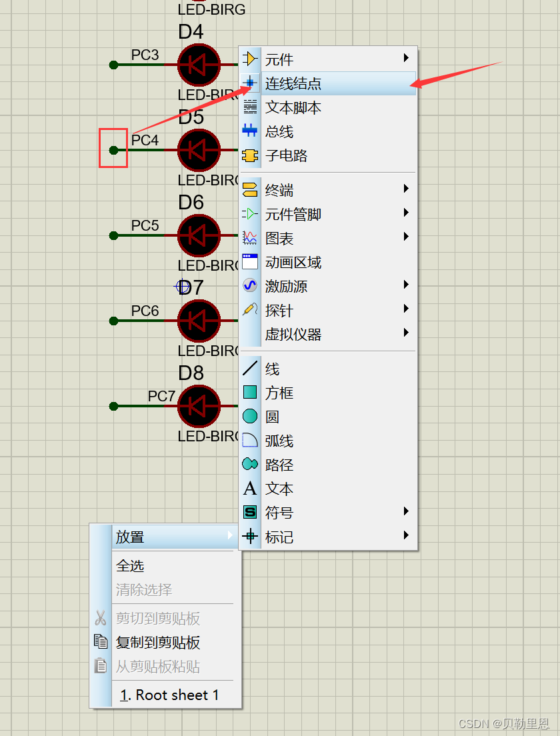This screenshot has height=736, width=560.
Task: Click the 文本脚本 text script icon
Action: click(250, 107)
